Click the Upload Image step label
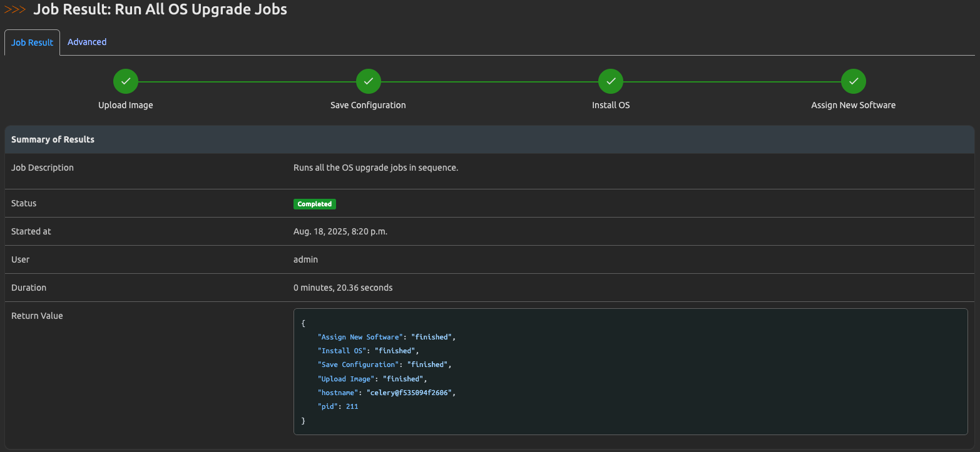The height and width of the screenshot is (452, 980). pyautogui.click(x=125, y=105)
